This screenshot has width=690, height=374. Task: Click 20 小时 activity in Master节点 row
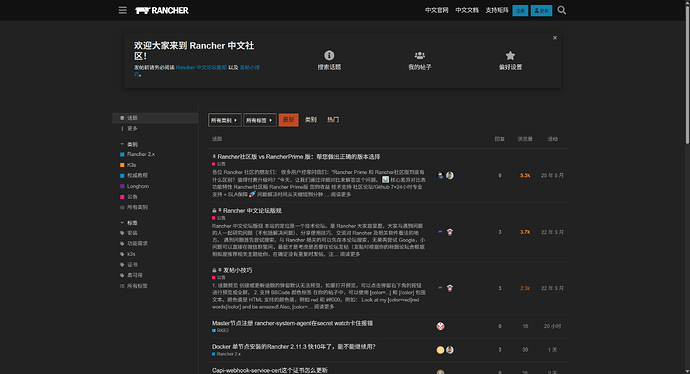click(552, 326)
